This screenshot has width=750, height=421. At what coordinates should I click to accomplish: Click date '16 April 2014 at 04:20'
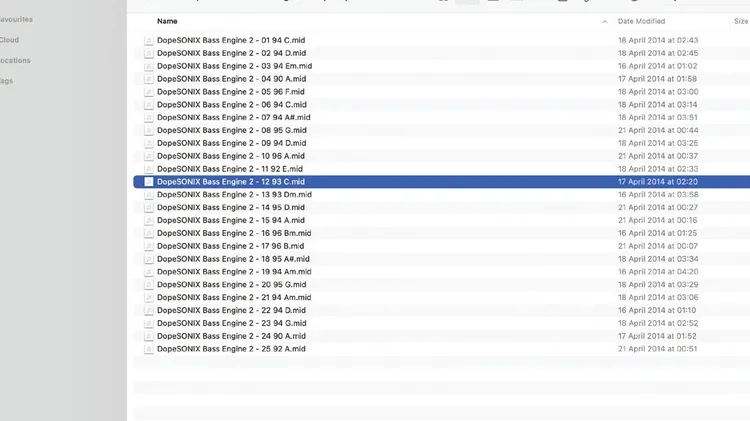coord(658,272)
